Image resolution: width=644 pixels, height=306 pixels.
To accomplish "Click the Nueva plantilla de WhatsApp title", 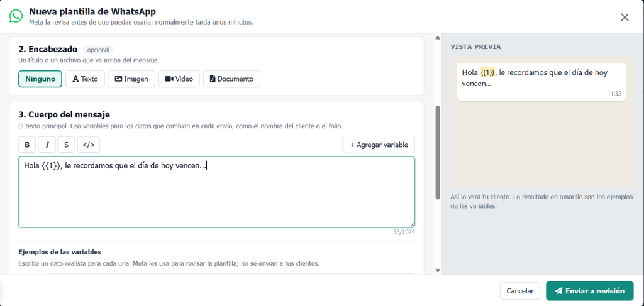I will [x=92, y=12].
